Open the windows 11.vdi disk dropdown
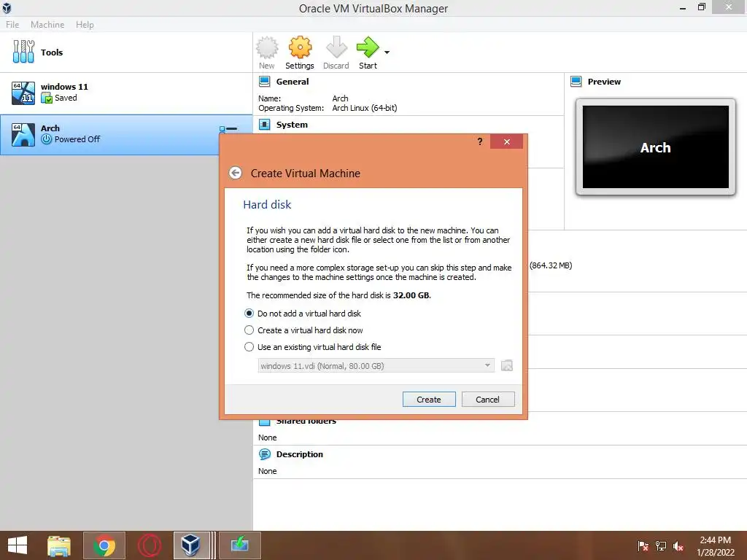The width and height of the screenshot is (747, 560). pyautogui.click(x=376, y=366)
